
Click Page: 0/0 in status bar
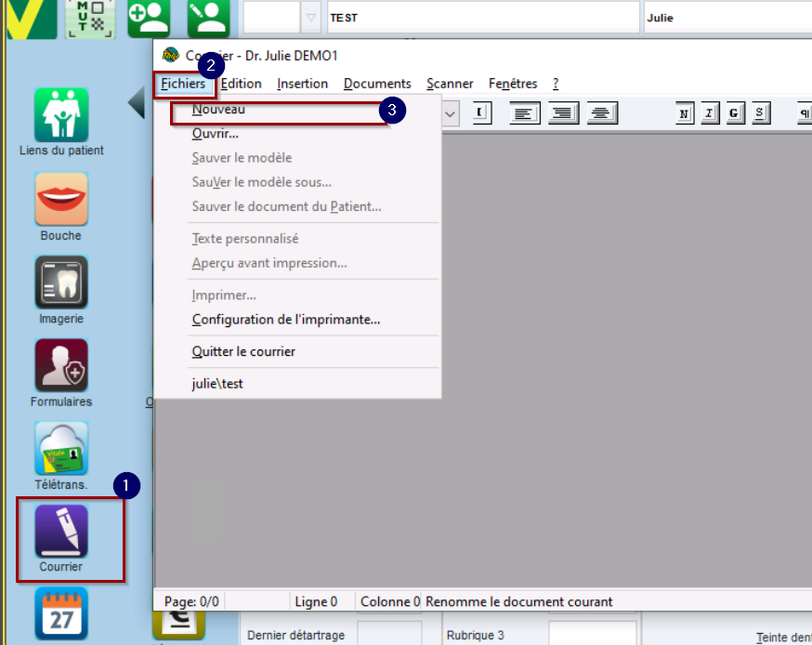pos(191,602)
